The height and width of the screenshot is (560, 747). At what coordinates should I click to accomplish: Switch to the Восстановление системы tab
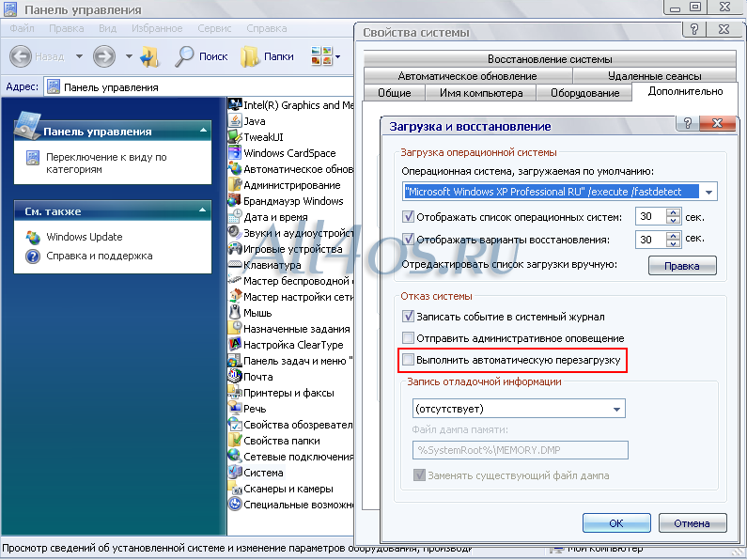pos(550,59)
